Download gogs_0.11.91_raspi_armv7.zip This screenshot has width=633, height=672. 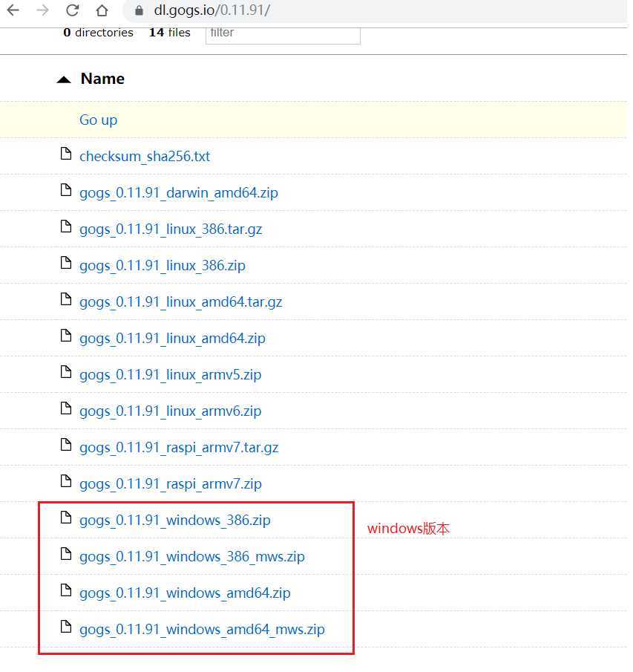click(x=171, y=485)
